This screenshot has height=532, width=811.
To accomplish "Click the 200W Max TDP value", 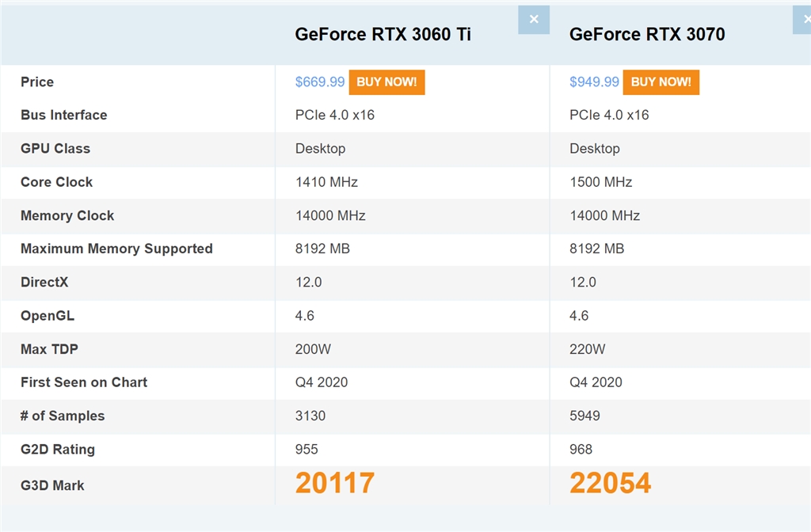I will [313, 349].
